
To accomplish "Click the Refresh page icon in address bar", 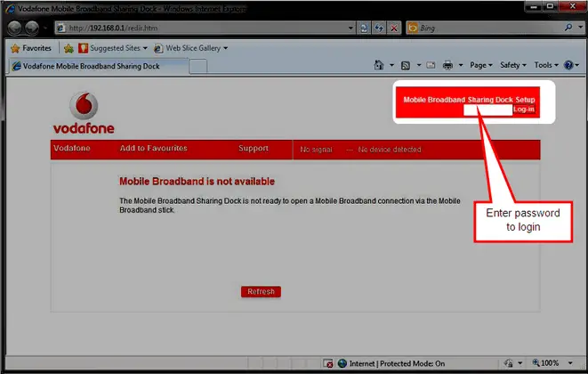I will point(379,28).
